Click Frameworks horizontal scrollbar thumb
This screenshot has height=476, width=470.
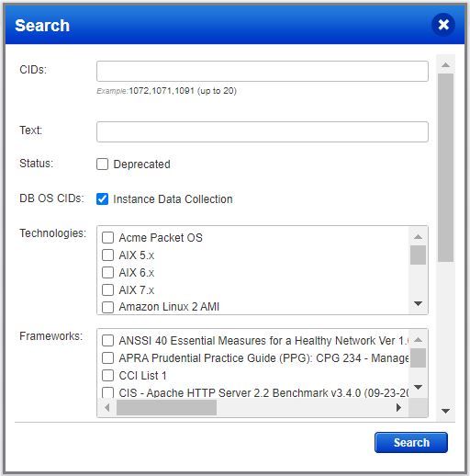tap(166, 408)
